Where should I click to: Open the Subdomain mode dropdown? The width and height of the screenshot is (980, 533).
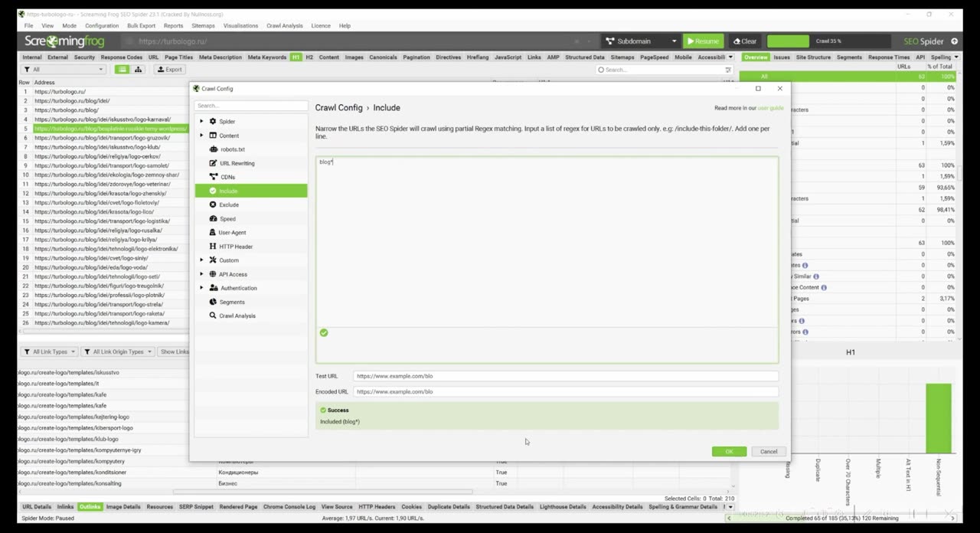point(641,41)
